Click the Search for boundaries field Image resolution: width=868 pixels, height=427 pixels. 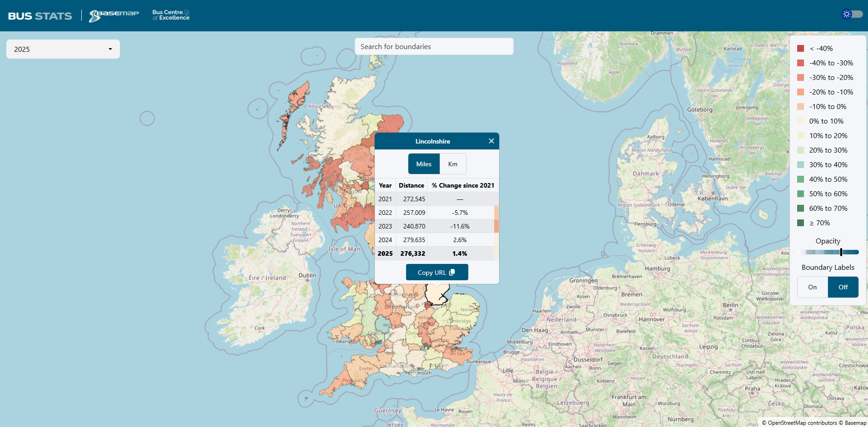434,46
